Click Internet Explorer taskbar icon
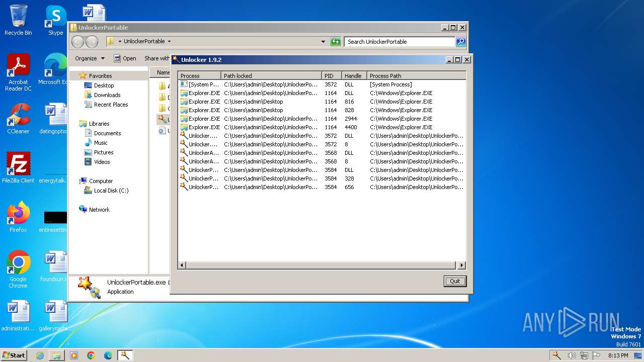Viewport: 644px width, 362px height. click(40, 355)
